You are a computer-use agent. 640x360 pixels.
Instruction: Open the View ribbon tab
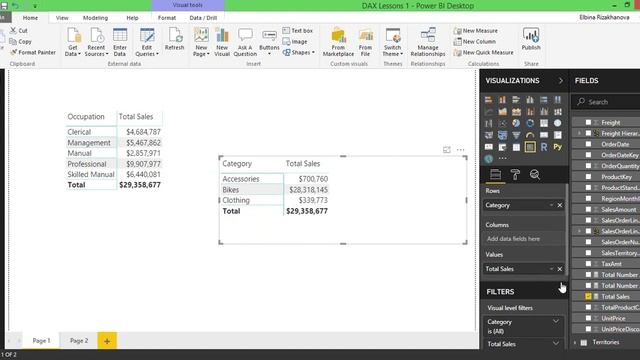pos(62,18)
